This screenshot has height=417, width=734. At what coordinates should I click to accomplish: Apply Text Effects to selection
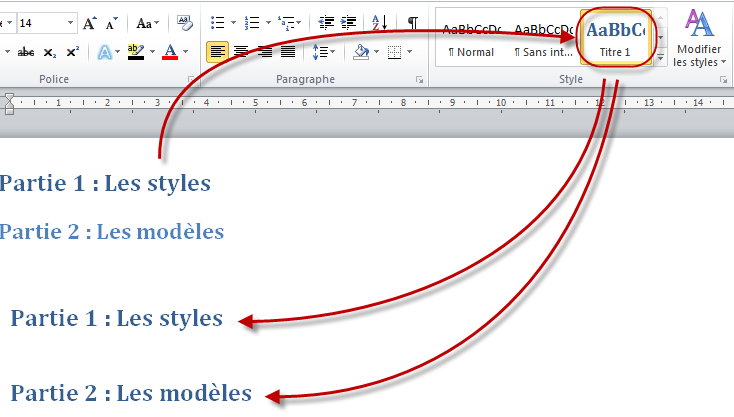(x=106, y=52)
